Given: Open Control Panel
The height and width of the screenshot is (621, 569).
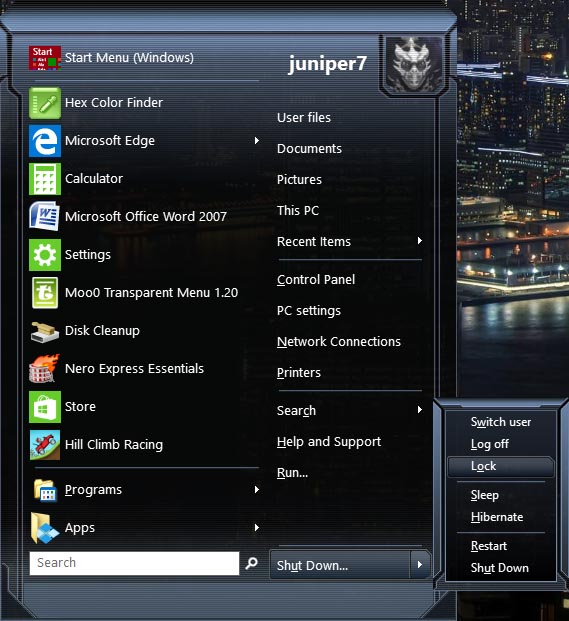Looking at the screenshot, I should tap(316, 280).
